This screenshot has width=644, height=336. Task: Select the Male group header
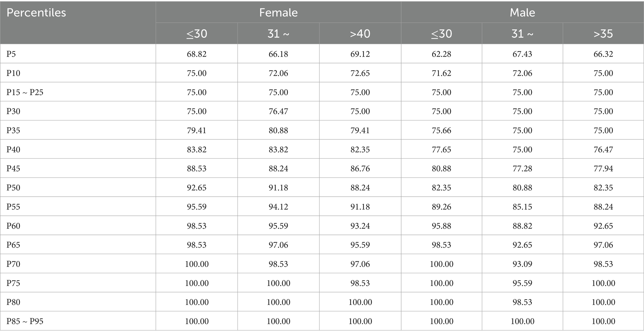point(522,13)
